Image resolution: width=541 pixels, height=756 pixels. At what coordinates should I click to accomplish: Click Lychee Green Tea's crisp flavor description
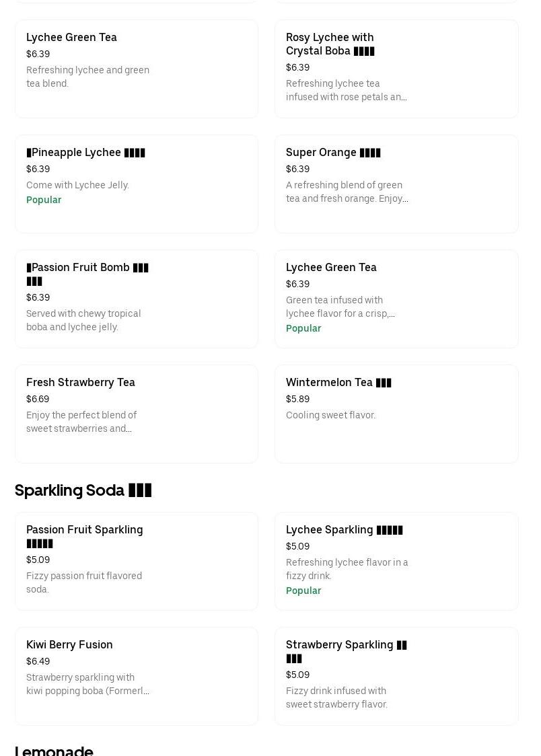point(340,307)
